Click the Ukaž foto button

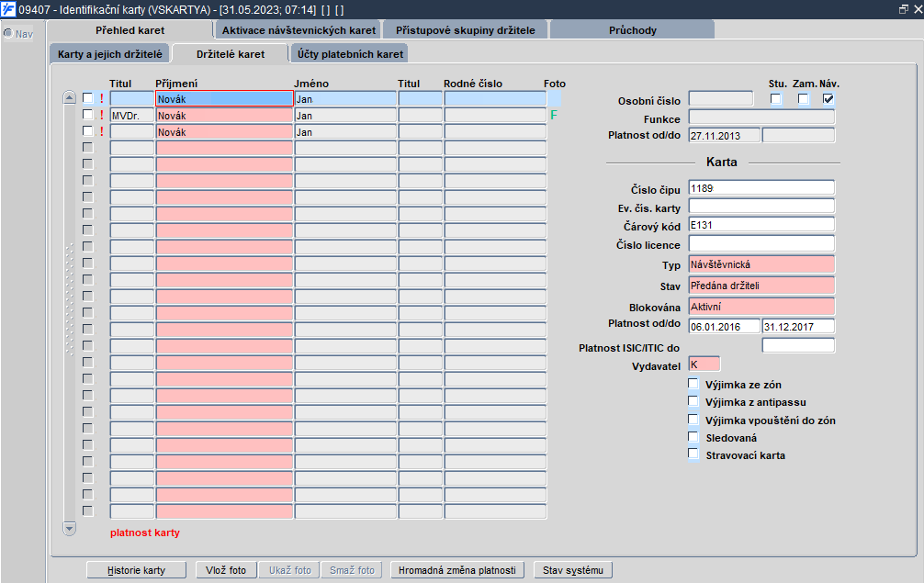290,570
